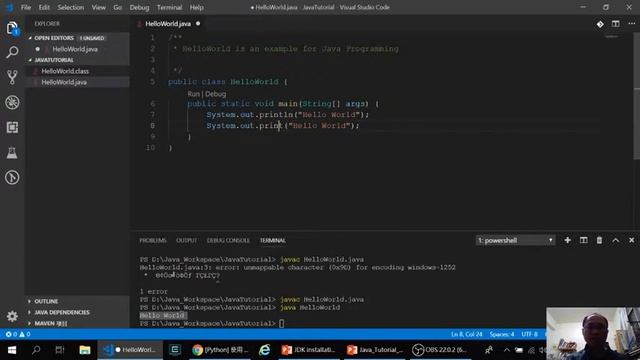The image size is (640, 360).
Task: Click VS Code HelloWorld taskbar button
Action: pyautogui.click(x=130, y=350)
